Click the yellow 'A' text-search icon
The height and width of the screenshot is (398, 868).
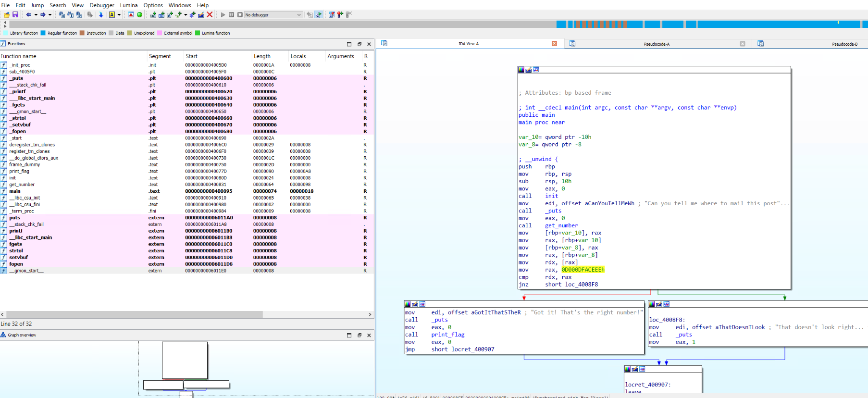tap(112, 15)
